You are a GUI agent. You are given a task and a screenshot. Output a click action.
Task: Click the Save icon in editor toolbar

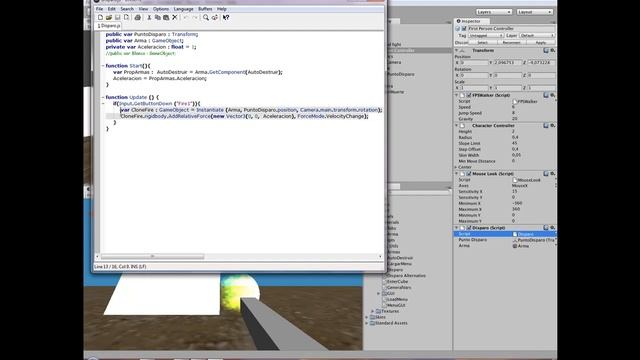[118, 18]
